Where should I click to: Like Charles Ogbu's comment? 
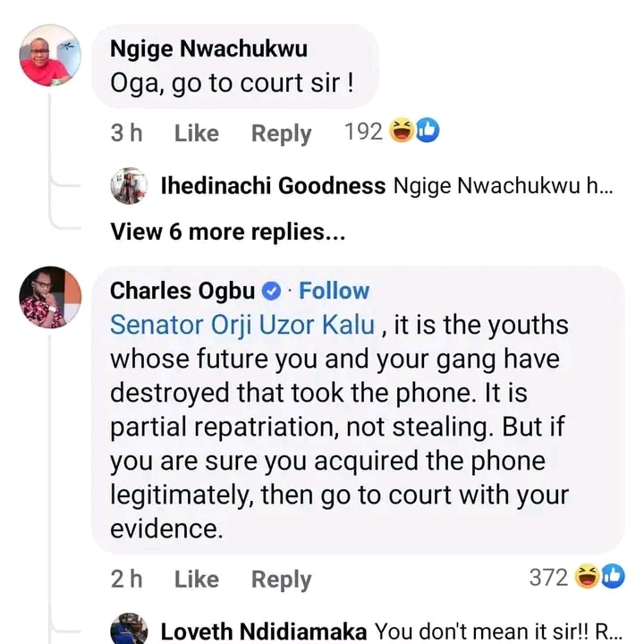196,579
